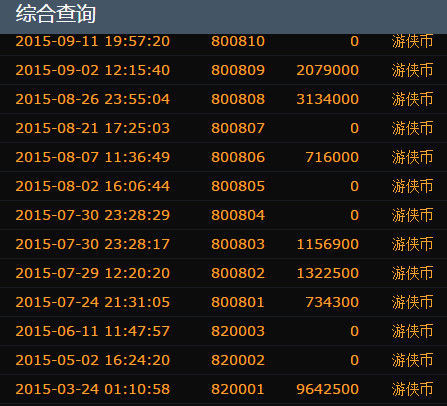Click amount 3134000 in row 800808
This screenshot has height=406, width=447.
[327, 99]
